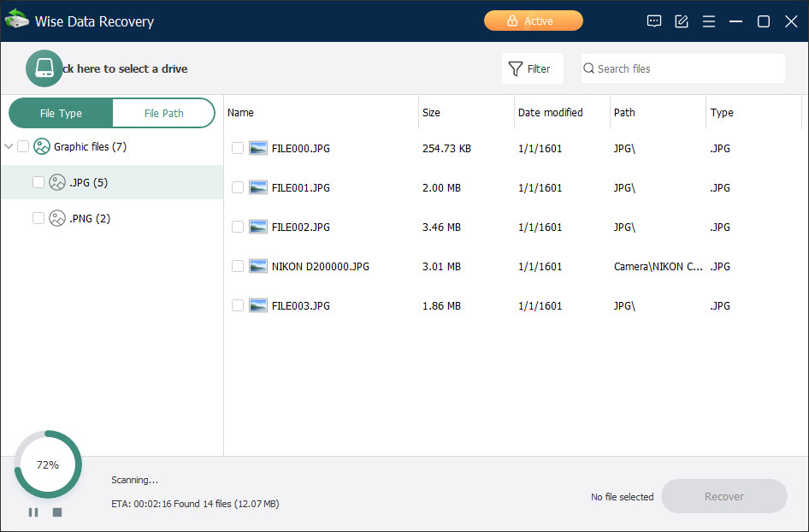Click the edit note icon in title bar
Screen dimensions: 809x532
(682, 21)
